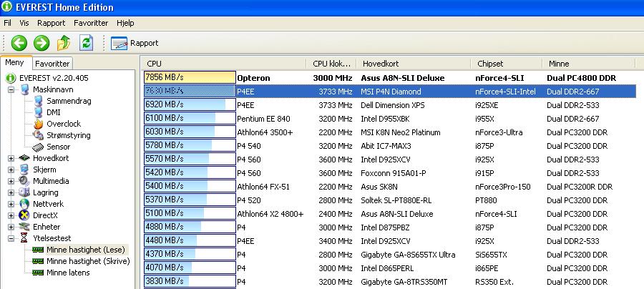Click memory icon beside Minne hastighet (Skrive)

38,261
